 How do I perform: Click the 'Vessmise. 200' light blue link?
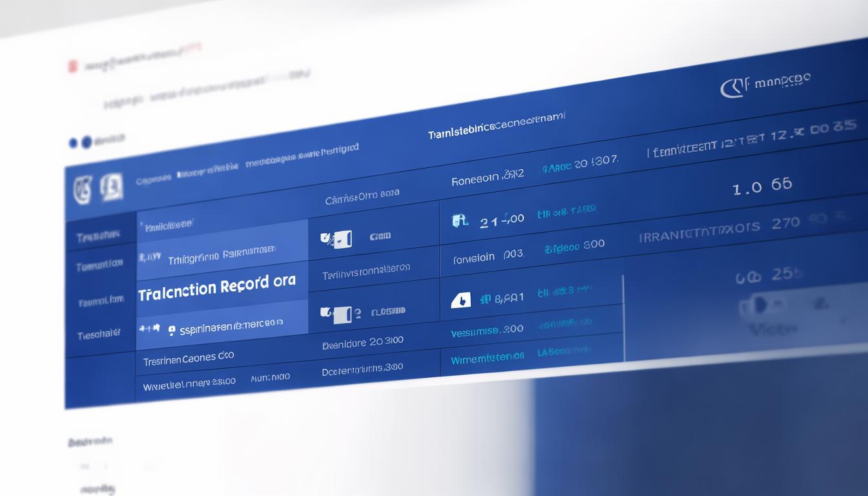click(x=487, y=331)
